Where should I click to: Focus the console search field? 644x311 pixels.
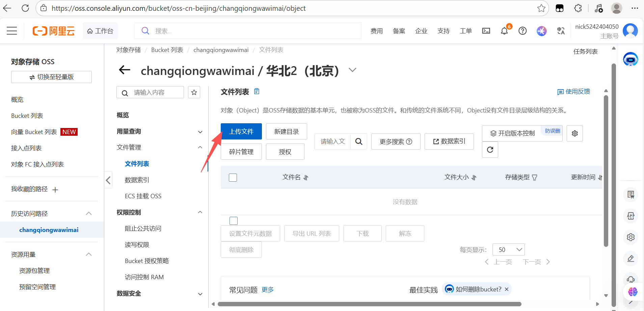(248, 31)
